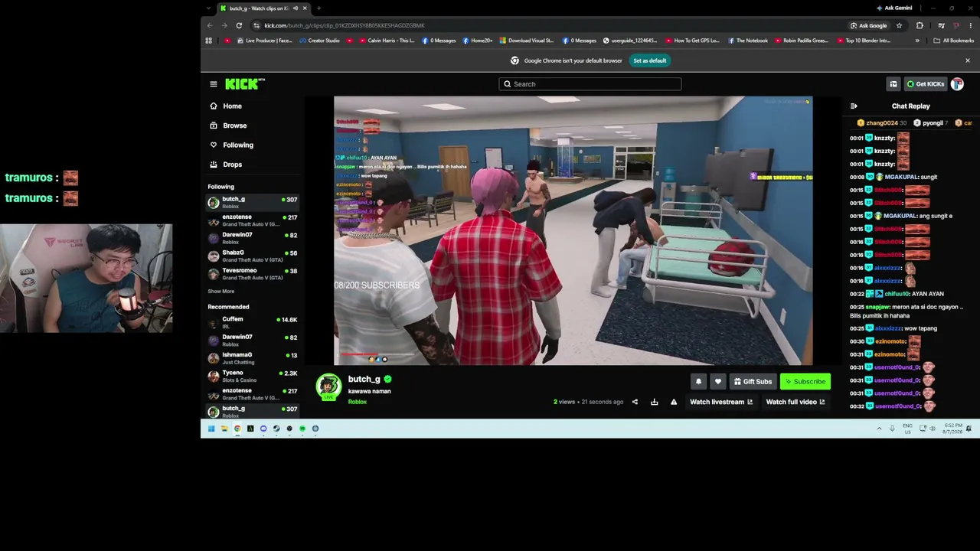
Task: Click Ask Gemini in the title bar
Action: [894, 8]
